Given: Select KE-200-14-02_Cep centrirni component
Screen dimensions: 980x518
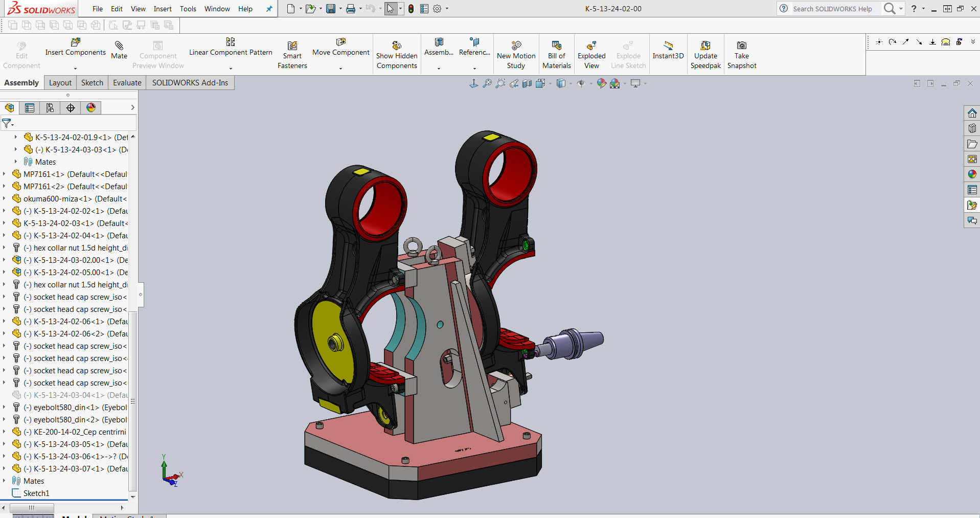Looking at the screenshot, I should [70, 432].
